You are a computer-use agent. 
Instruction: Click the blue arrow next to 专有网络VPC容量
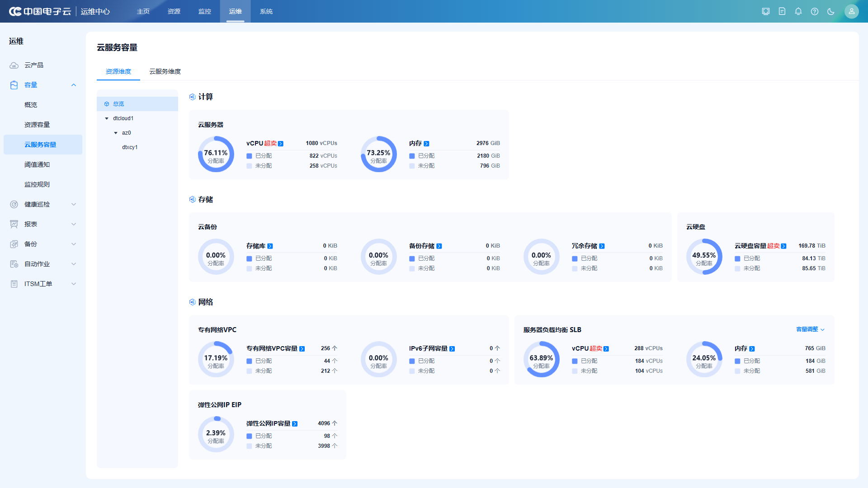coord(302,349)
